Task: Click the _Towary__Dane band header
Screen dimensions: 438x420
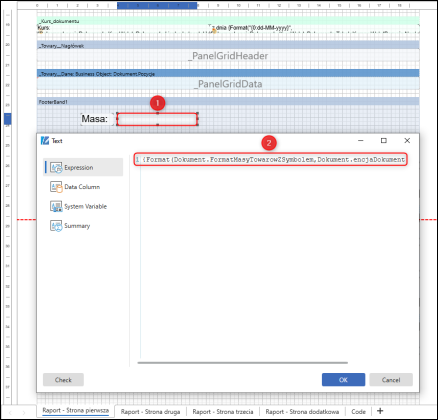Action: coord(228,74)
